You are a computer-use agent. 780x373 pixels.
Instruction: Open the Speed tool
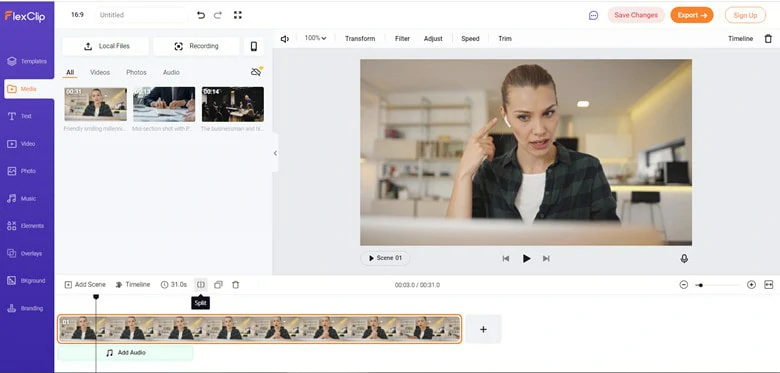click(470, 39)
